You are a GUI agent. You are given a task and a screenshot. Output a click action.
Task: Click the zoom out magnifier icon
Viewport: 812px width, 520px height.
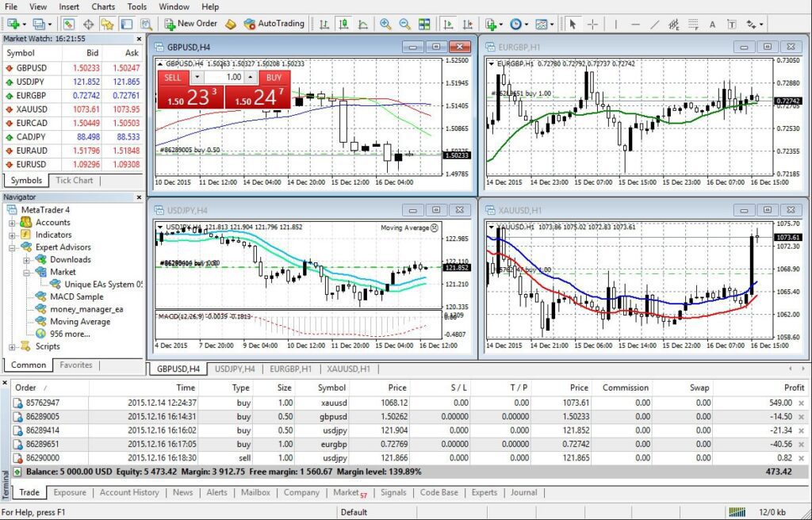pyautogui.click(x=405, y=24)
